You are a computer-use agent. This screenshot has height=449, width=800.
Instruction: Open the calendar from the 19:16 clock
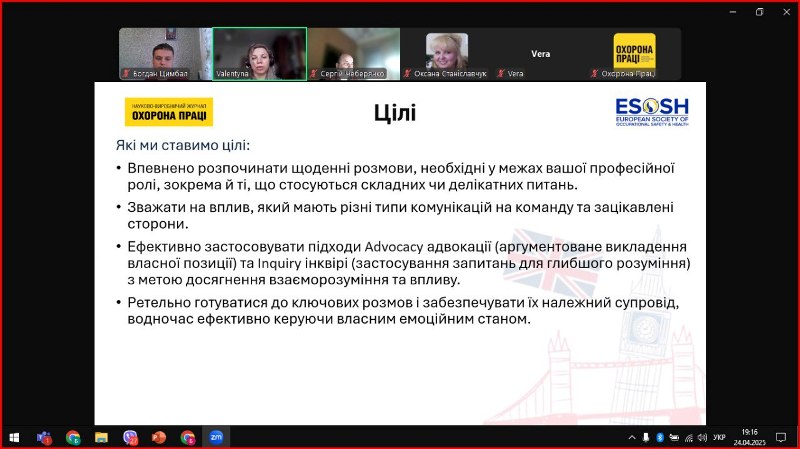[x=750, y=437]
